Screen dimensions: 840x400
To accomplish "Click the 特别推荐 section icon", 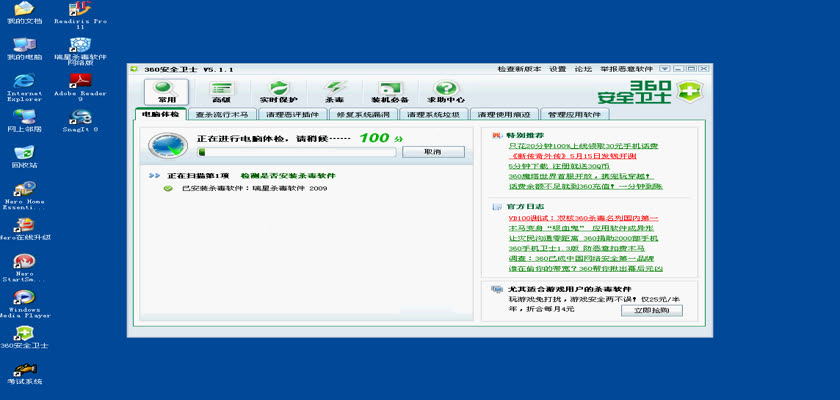I will [497, 135].
